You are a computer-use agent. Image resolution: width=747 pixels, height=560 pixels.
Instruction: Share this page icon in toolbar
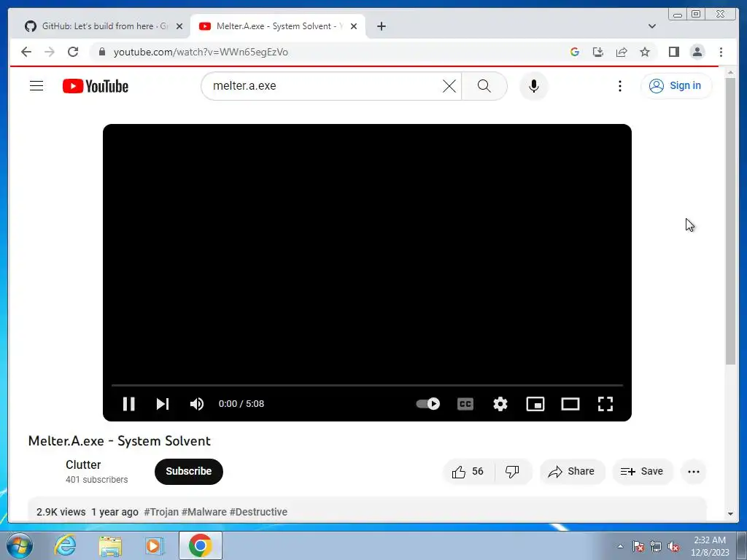[x=622, y=52]
